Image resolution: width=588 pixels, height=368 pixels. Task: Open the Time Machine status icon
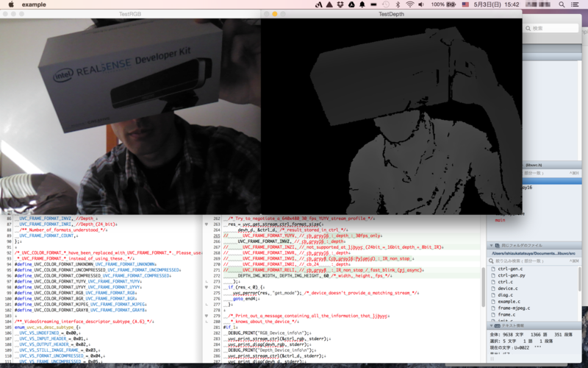coord(385,4)
